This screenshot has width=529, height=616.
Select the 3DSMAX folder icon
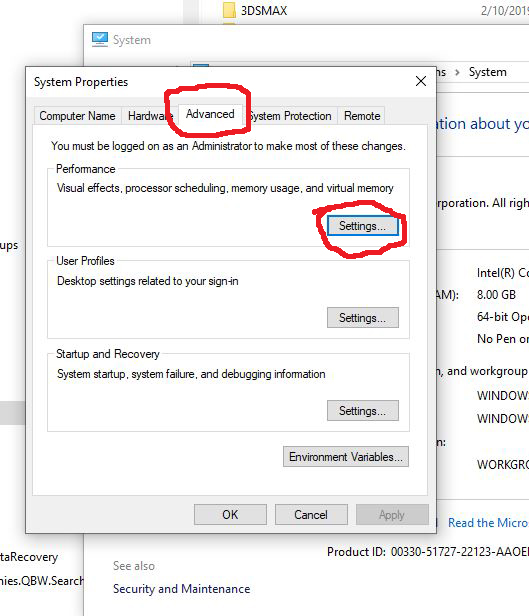coord(229,10)
